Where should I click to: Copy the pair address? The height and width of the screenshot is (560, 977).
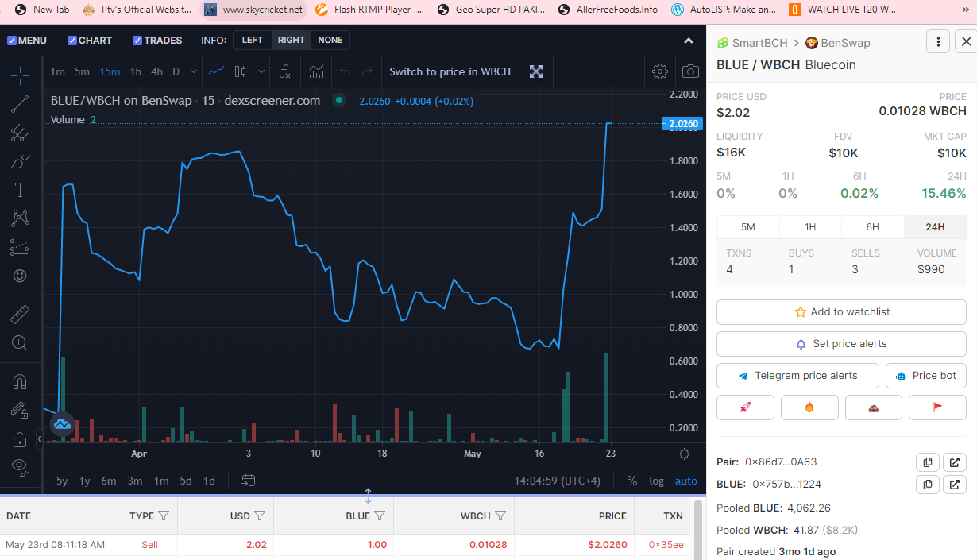pos(927,462)
